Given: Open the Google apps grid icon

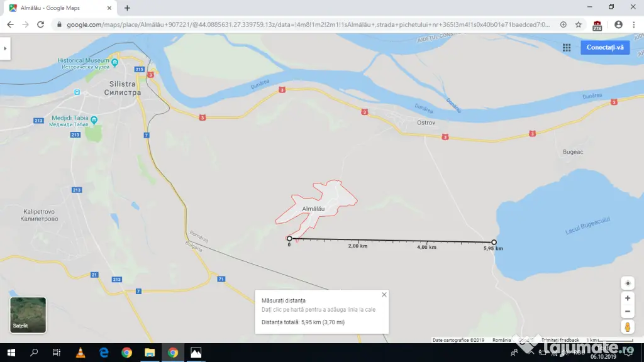Looking at the screenshot, I should pyautogui.click(x=567, y=48).
